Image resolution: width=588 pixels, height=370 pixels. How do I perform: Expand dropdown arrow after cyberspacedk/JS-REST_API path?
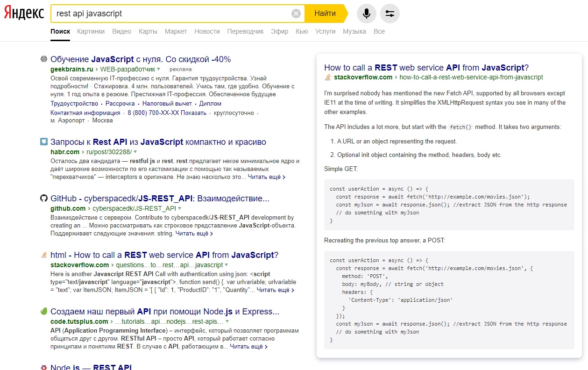[x=180, y=208]
